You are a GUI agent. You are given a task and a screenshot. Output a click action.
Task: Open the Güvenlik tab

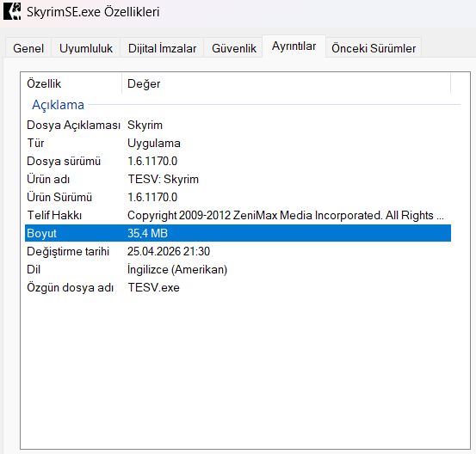pyautogui.click(x=234, y=48)
